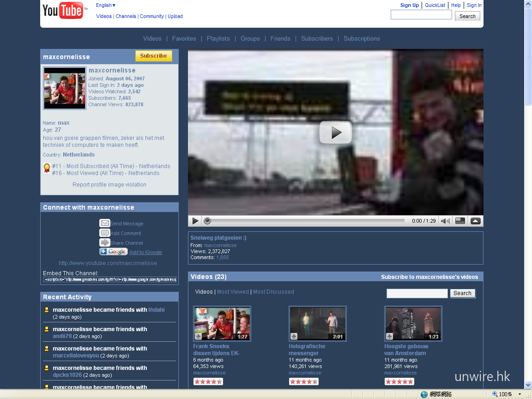Screen dimensions: 532x399
Task: Click friend icon beside thdahi activity
Action: pos(47,309)
